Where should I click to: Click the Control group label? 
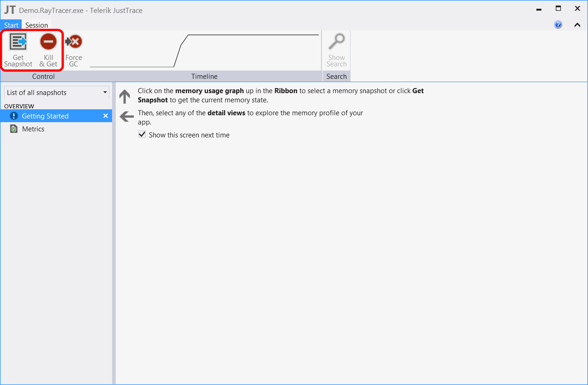pos(43,77)
